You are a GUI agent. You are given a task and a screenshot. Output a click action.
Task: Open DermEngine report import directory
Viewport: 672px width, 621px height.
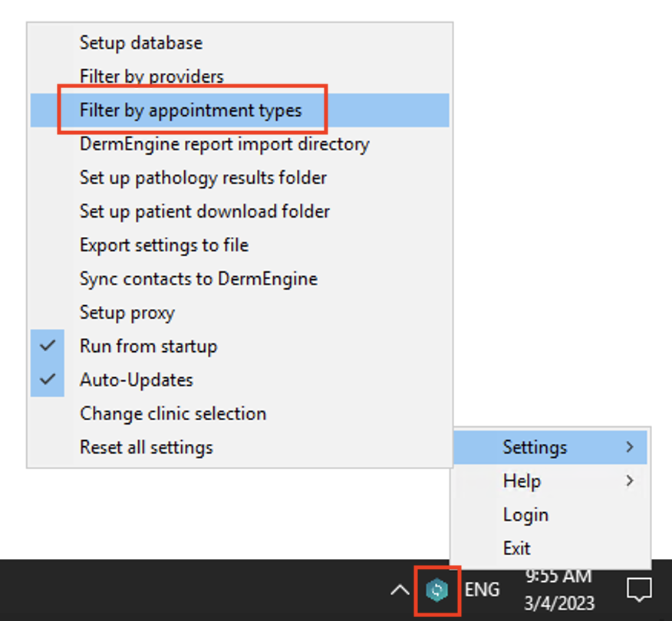click(x=224, y=143)
